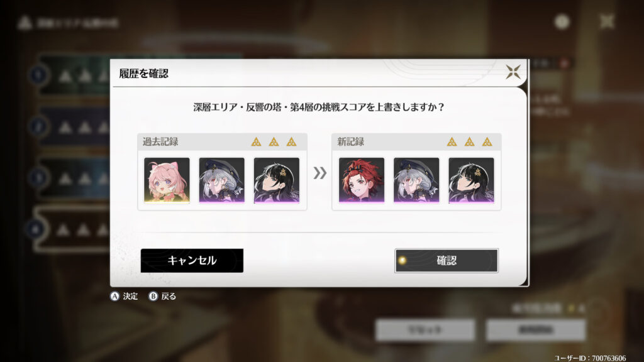Select the black-haired character portrait in 新記録
The height and width of the screenshot is (362, 644).
[x=471, y=180]
